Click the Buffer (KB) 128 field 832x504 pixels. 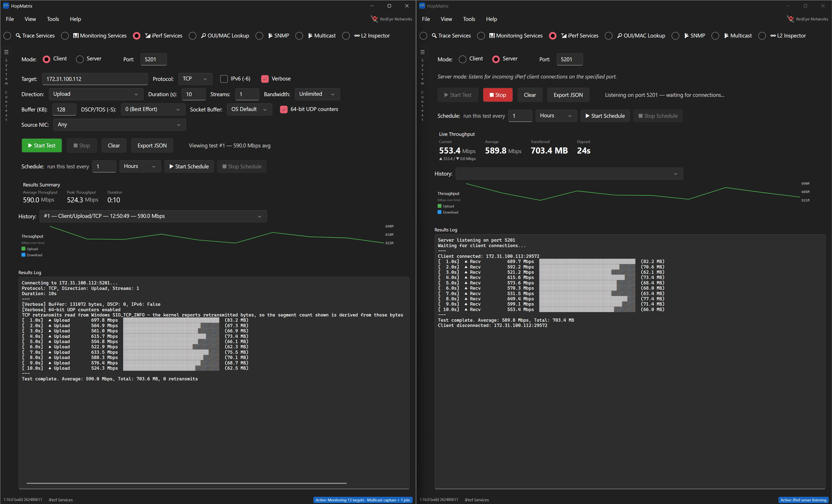click(x=64, y=109)
